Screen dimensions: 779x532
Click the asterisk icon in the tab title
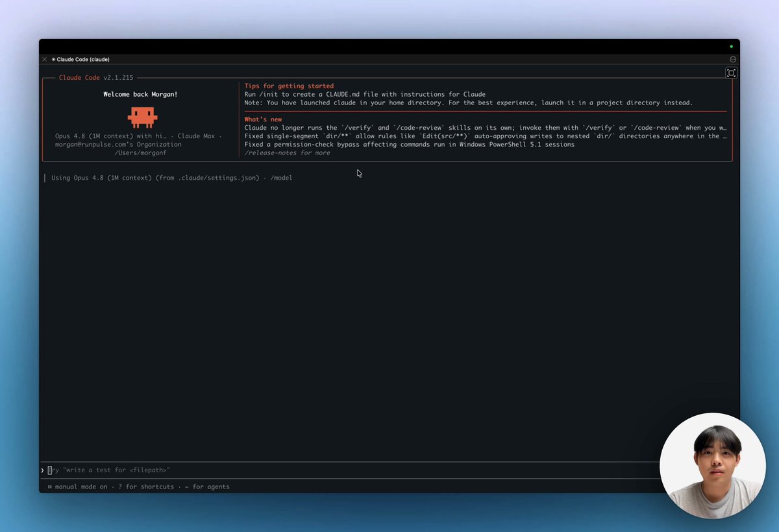click(x=54, y=59)
